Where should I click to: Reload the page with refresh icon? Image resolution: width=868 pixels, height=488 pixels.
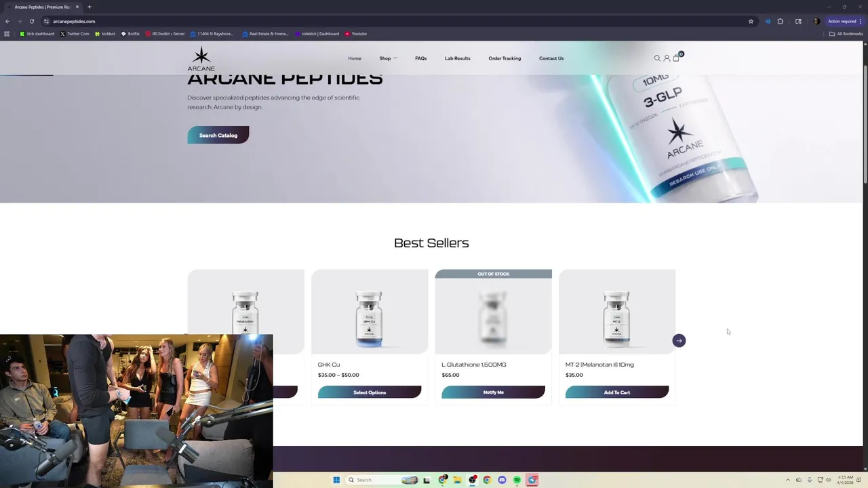coord(31,21)
